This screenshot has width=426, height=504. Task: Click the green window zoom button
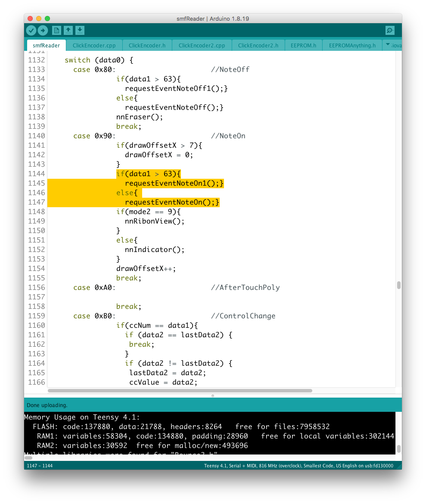point(47,19)
